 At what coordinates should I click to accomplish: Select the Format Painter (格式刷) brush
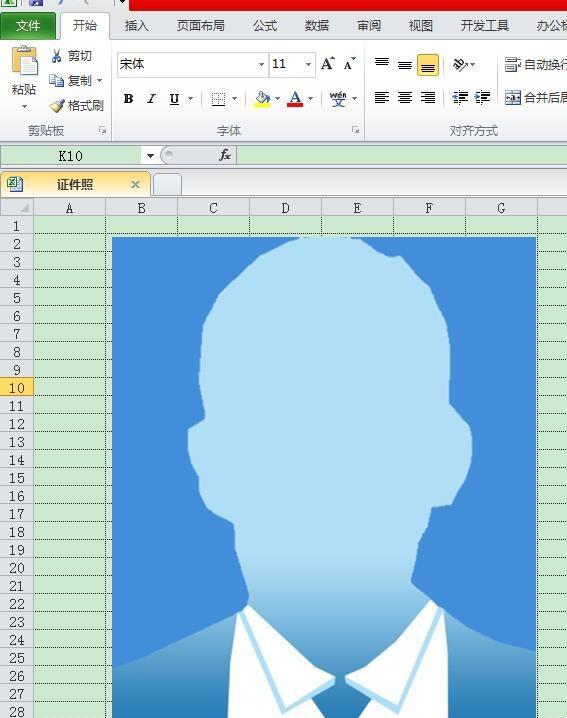(x=76, y=106)
